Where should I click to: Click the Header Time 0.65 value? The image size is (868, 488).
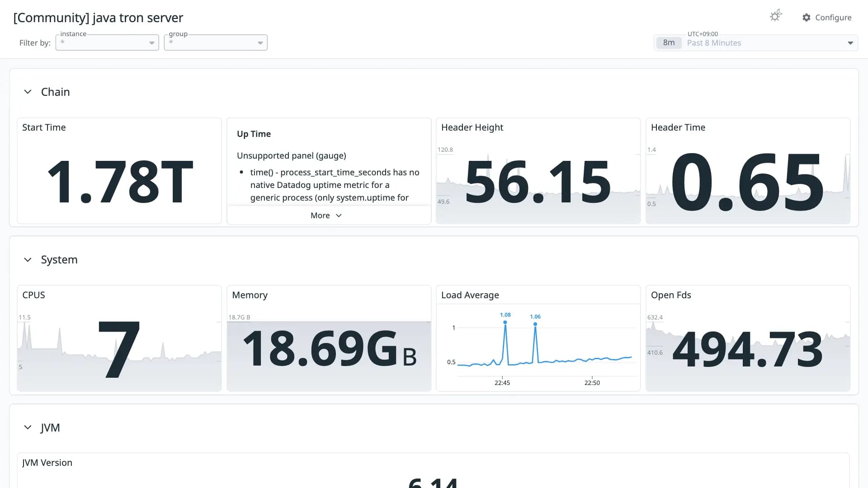click(x=747, y=182)
